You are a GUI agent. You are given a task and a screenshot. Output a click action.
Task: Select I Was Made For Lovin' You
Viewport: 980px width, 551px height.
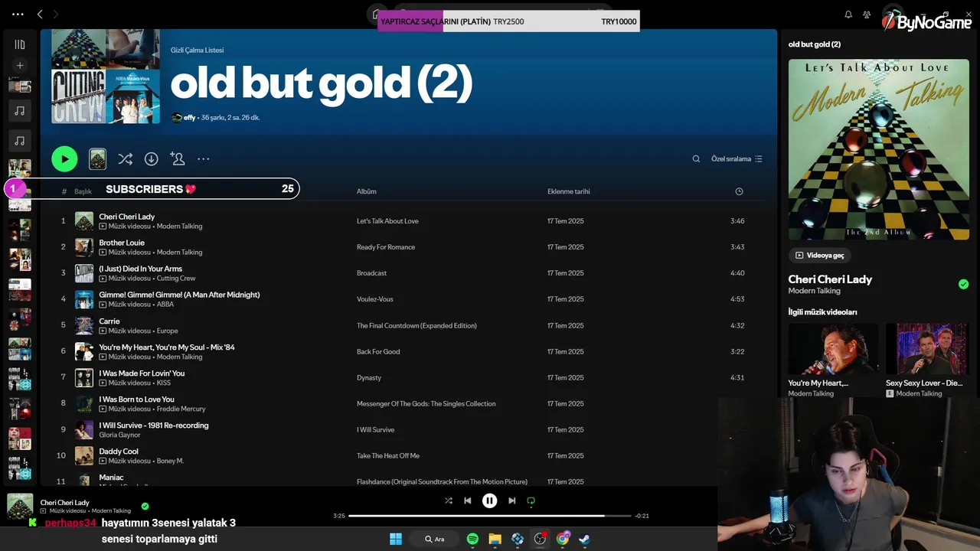(x=142, y=373)
